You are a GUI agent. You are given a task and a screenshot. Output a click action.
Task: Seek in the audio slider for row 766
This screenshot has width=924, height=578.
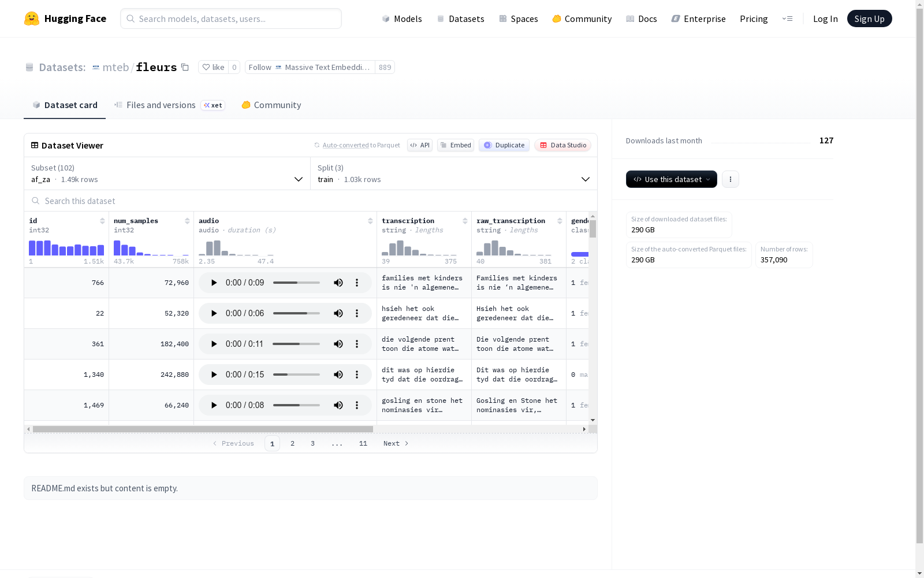[296, 283]
